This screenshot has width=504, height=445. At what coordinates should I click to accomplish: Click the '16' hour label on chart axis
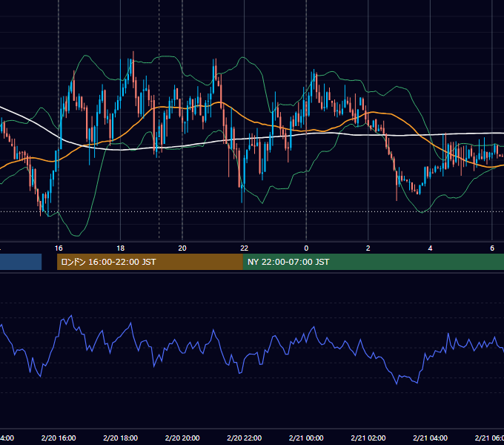[59, 248]
